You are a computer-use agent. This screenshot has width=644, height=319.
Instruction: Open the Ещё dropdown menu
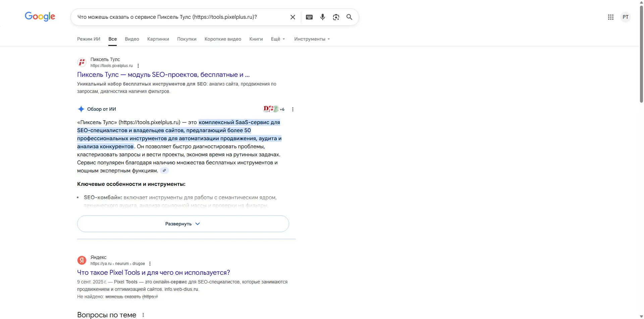click(278, 39)
